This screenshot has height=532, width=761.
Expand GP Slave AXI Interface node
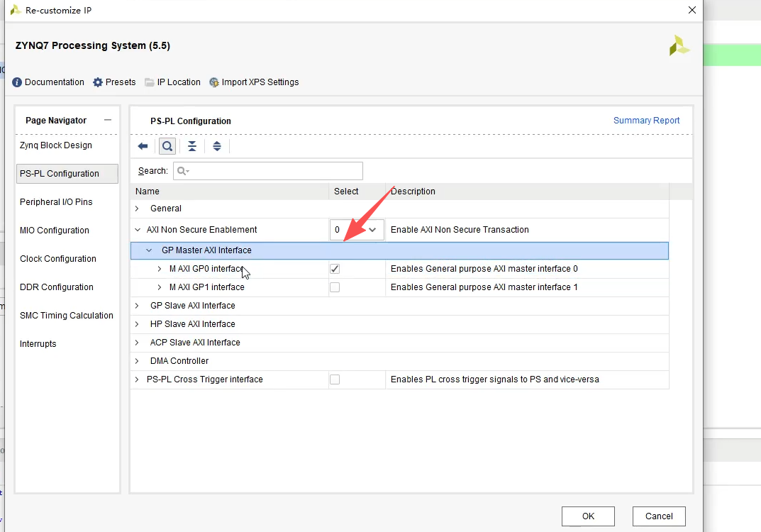[137, 305]
